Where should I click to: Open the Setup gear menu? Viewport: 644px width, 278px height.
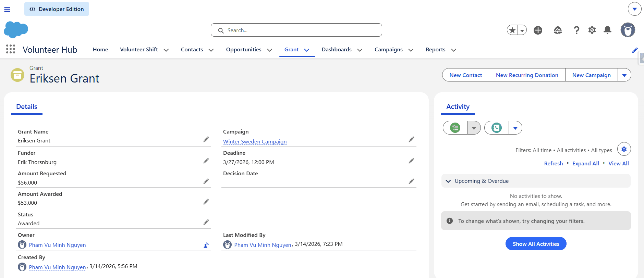coord(592,30)
